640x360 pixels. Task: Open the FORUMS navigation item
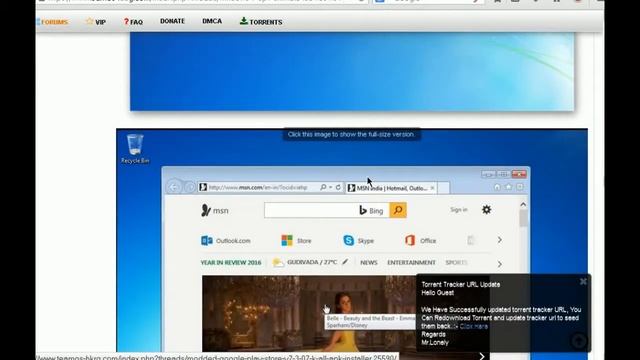click(x=52, y=22)
